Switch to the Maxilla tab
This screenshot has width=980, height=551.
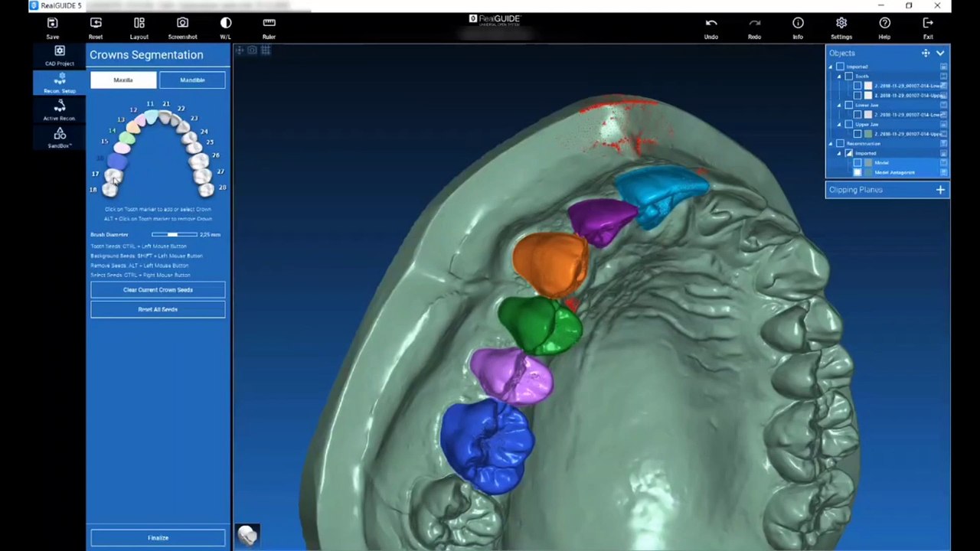click(123, 80)
